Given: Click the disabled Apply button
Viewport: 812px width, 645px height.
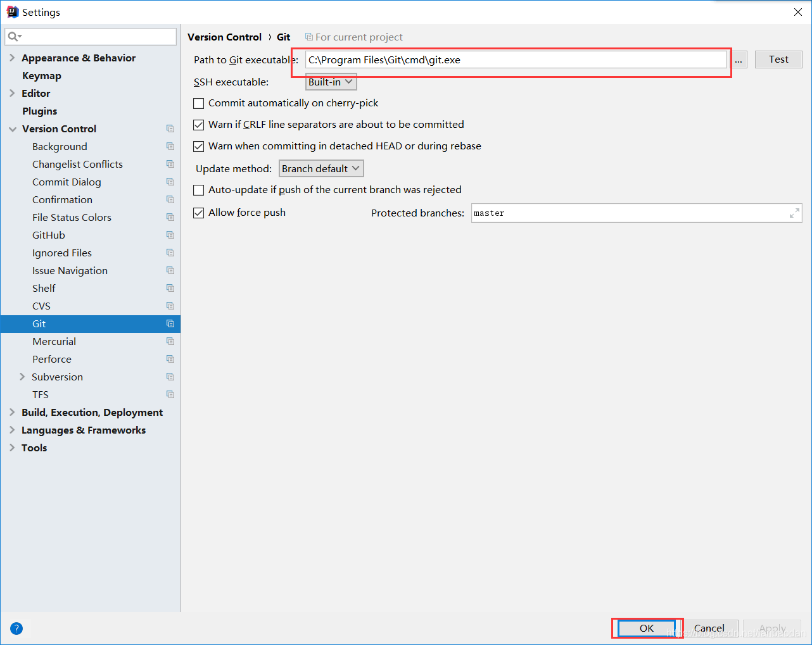Looking at the screenshot, I should 773,628.
